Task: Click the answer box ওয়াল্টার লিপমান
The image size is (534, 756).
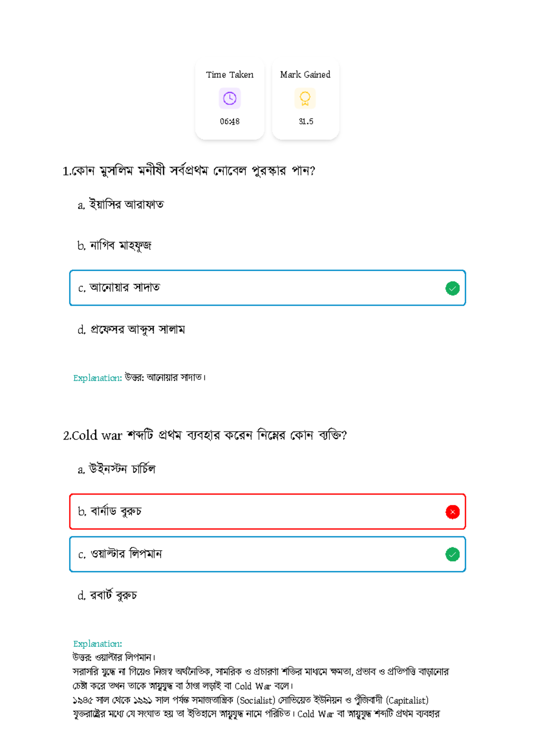Action: click(x=267, y=554)
